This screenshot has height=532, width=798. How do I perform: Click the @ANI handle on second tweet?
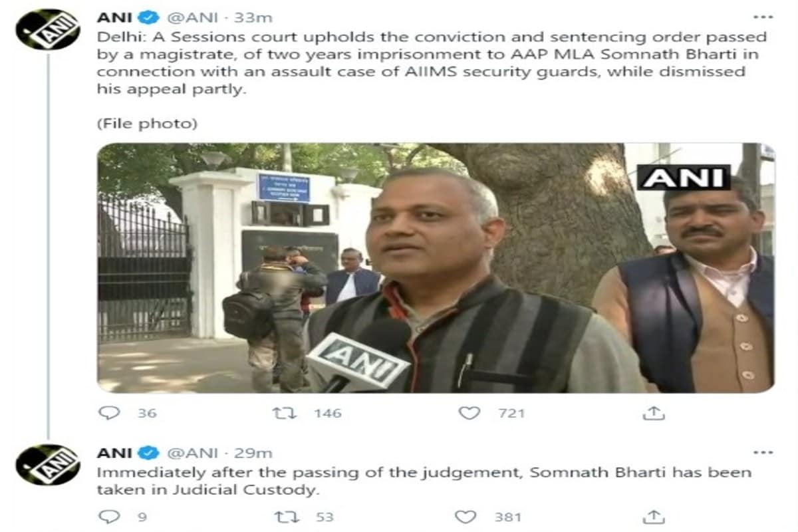tap(192, 453)
